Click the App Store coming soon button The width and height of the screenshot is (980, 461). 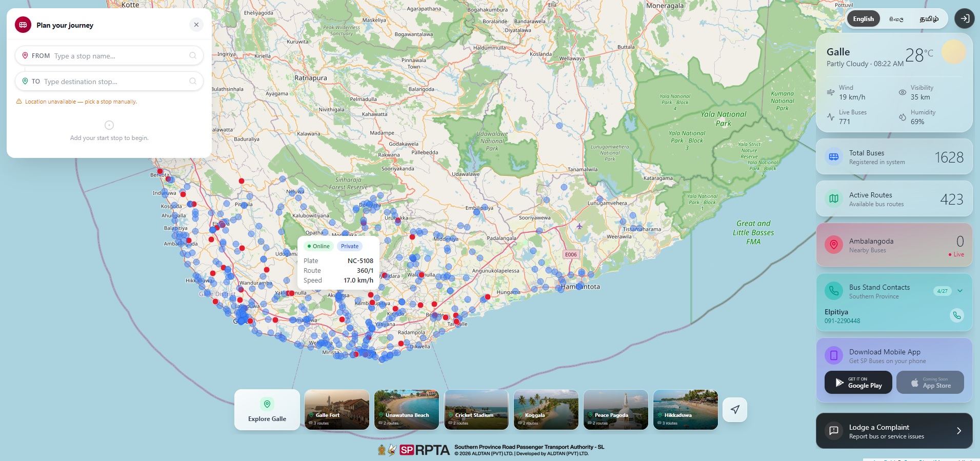tap(930, 383)
